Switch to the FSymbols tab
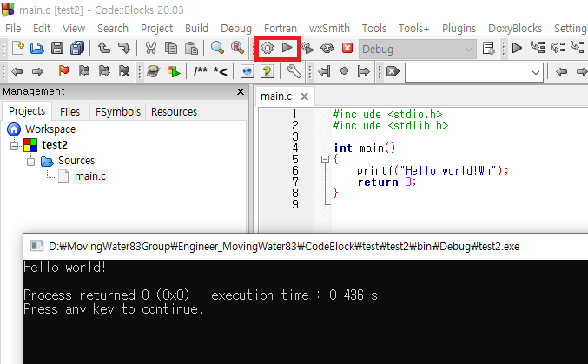588x364 pixels. 118,111
